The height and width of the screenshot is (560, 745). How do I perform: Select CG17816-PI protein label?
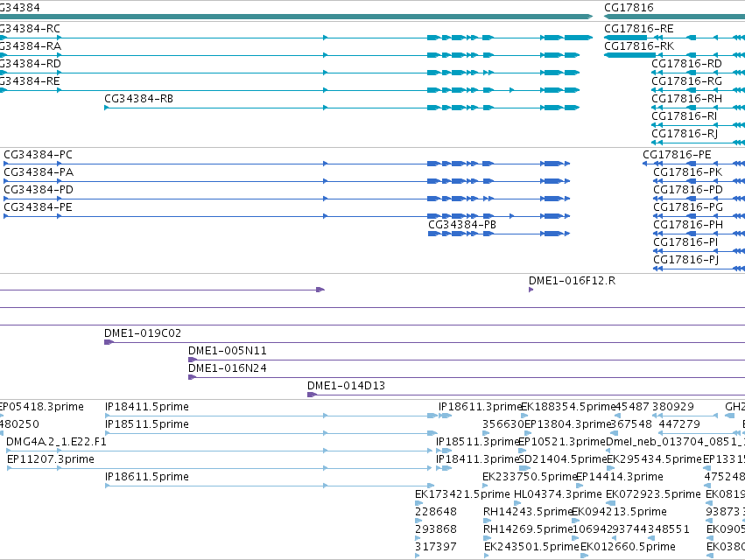pos(685,242)
